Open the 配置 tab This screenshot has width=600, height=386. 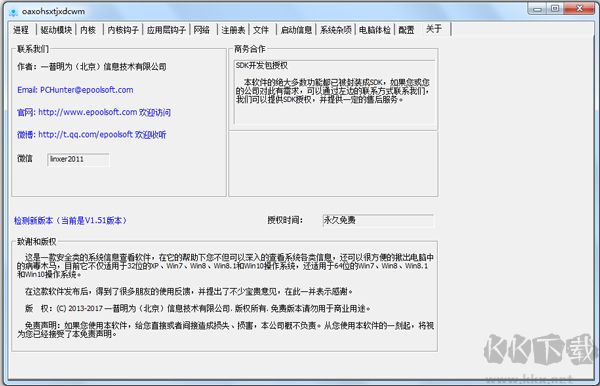(x=406, y=30)
